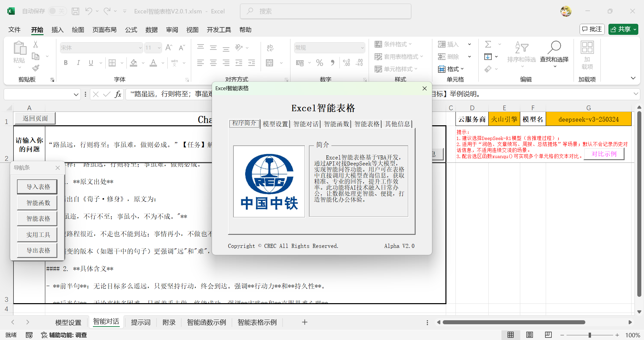
Task: Toggle bold formatting
Action: point(66,63)
